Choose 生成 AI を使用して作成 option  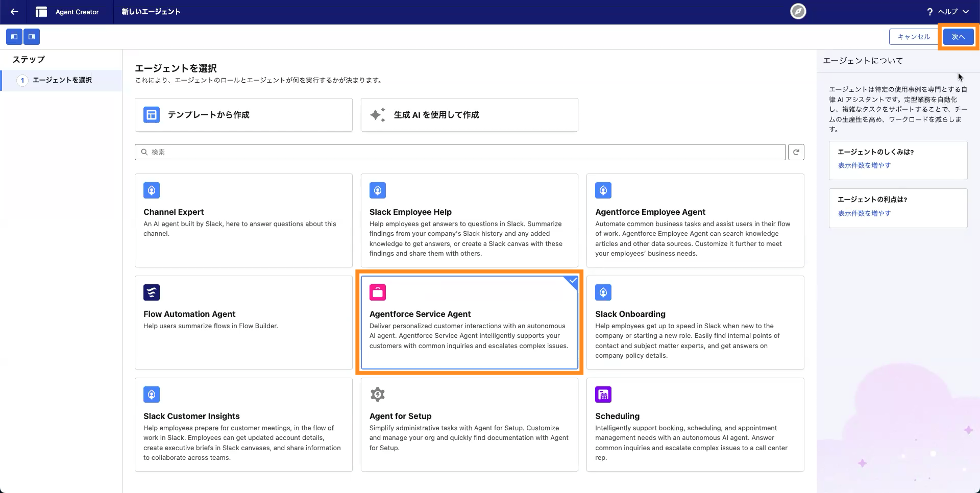tap(469, 115)
